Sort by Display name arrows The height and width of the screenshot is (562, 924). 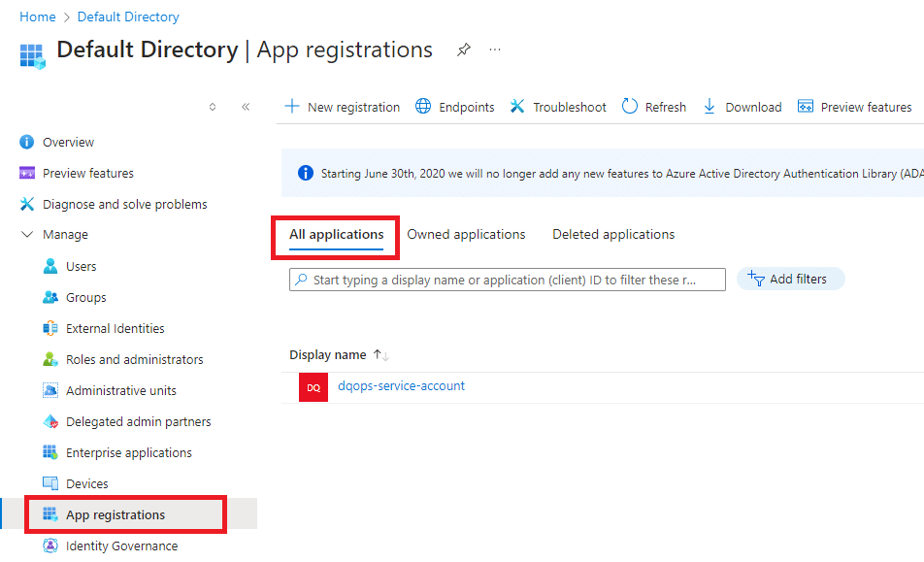point(381,354)
